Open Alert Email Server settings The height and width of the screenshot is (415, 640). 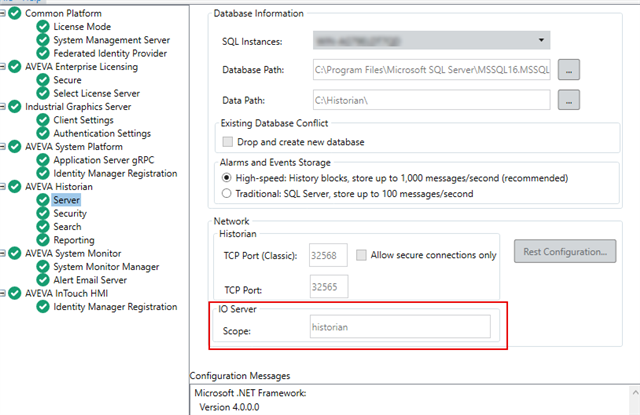coord(90,280)
